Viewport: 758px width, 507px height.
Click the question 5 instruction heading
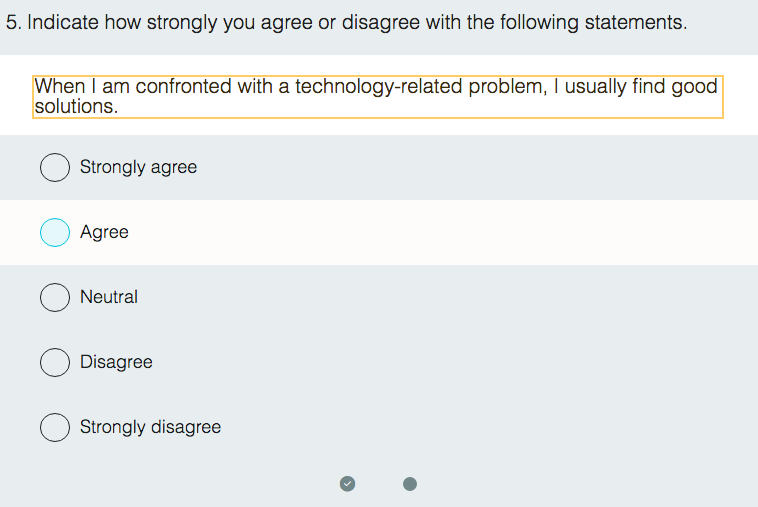pos(346,22)
